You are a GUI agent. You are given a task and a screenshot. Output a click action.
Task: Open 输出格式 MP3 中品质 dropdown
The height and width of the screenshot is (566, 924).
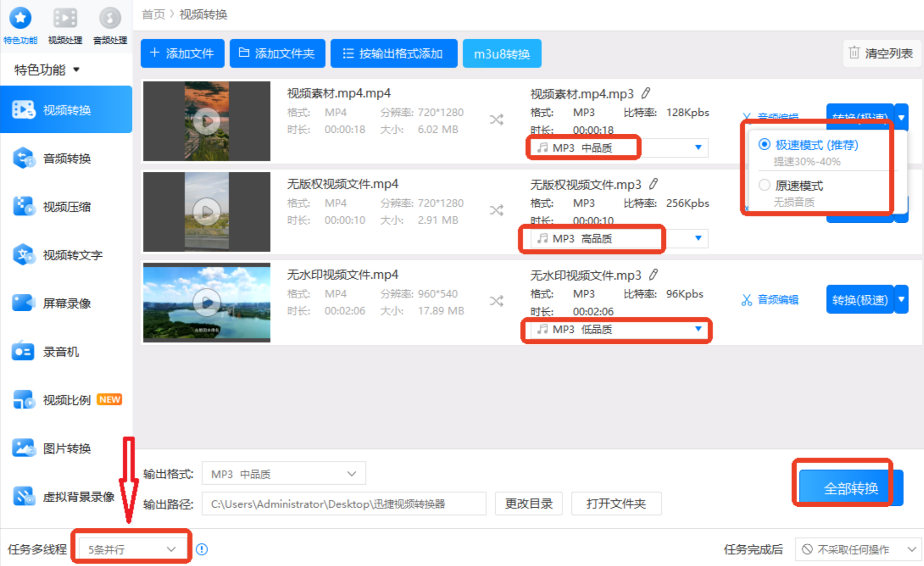284,474
